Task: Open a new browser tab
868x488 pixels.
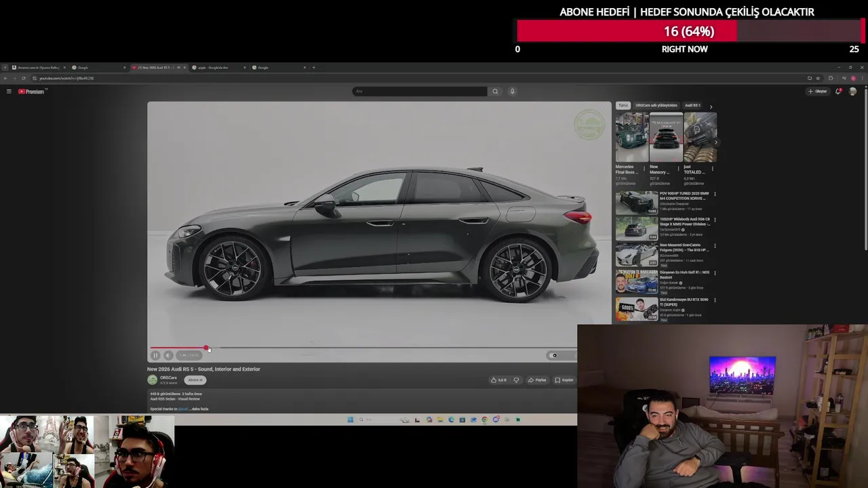Action: coord(313,68)
